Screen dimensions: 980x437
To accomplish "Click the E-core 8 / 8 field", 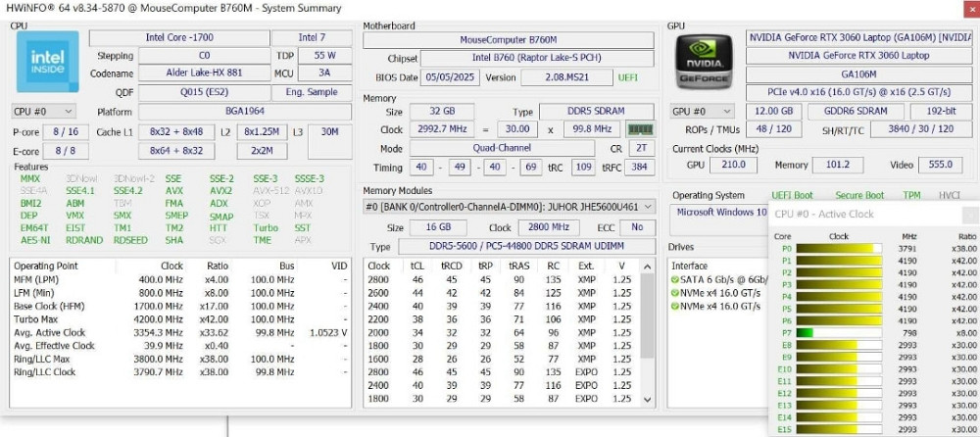I will click(66, 151).
